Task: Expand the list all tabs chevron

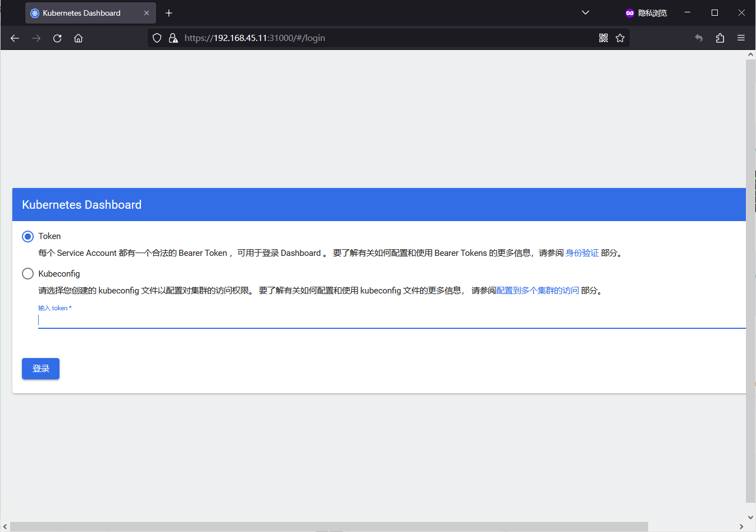Action: tap(585, 13)
